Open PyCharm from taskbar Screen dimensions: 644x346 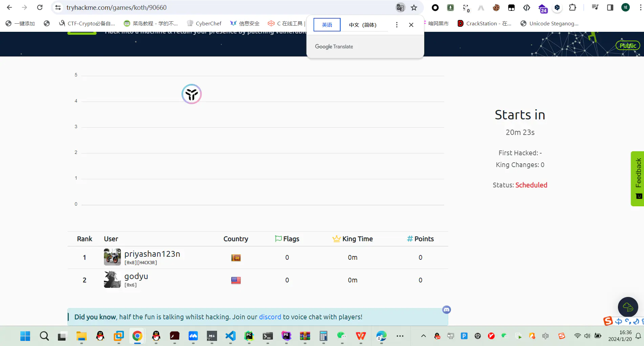click(249, 336)
